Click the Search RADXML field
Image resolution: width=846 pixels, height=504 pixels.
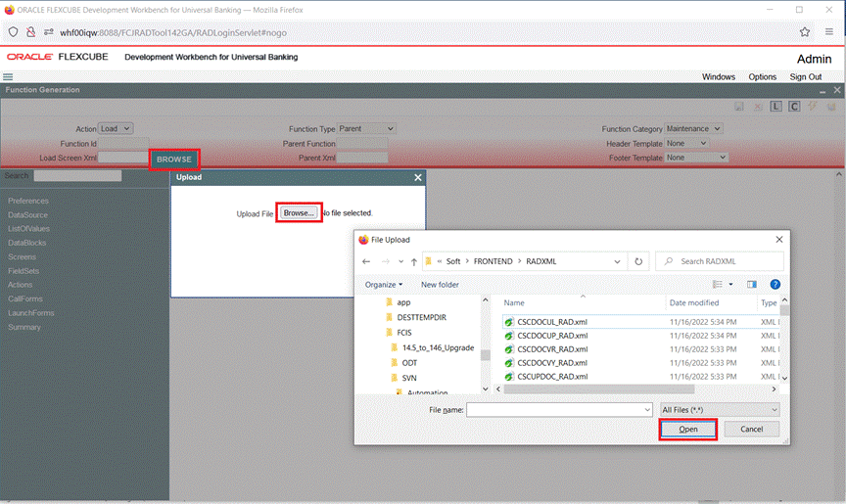click(x=720, y=261)
